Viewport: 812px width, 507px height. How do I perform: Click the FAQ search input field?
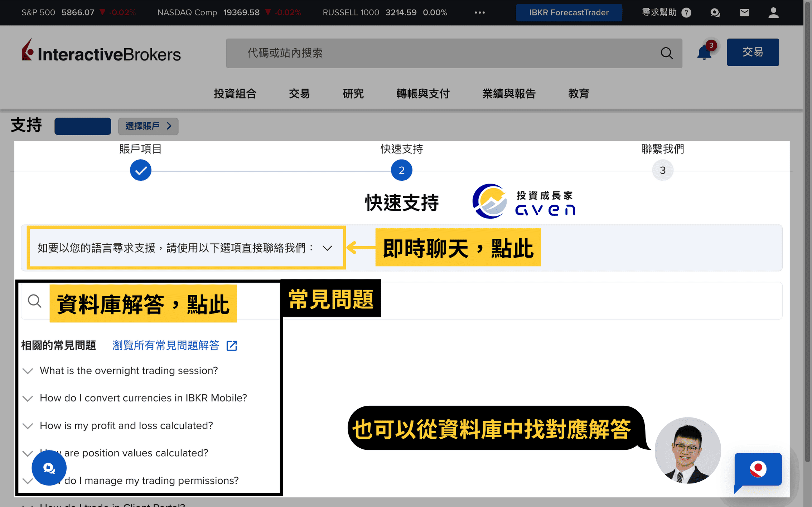pos(402,301)
